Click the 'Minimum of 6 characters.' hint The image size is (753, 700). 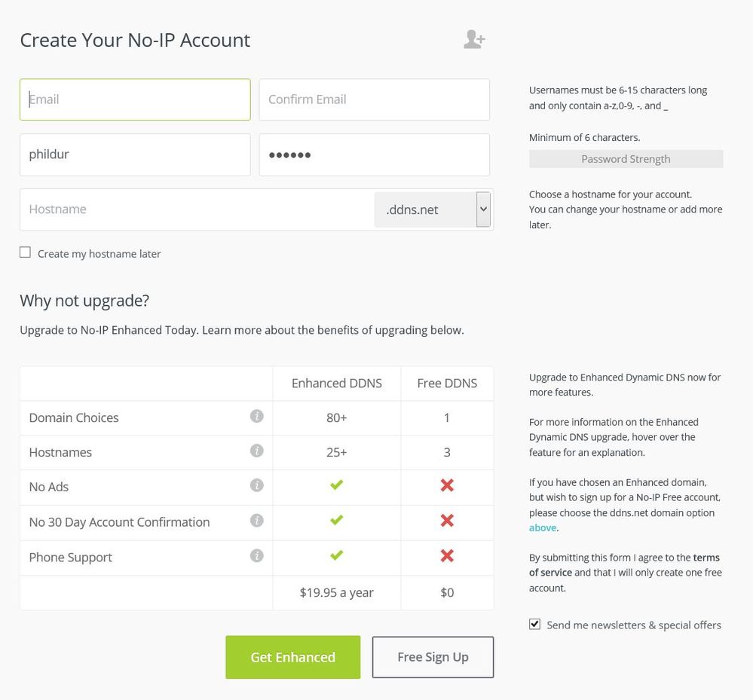point(584,137)
